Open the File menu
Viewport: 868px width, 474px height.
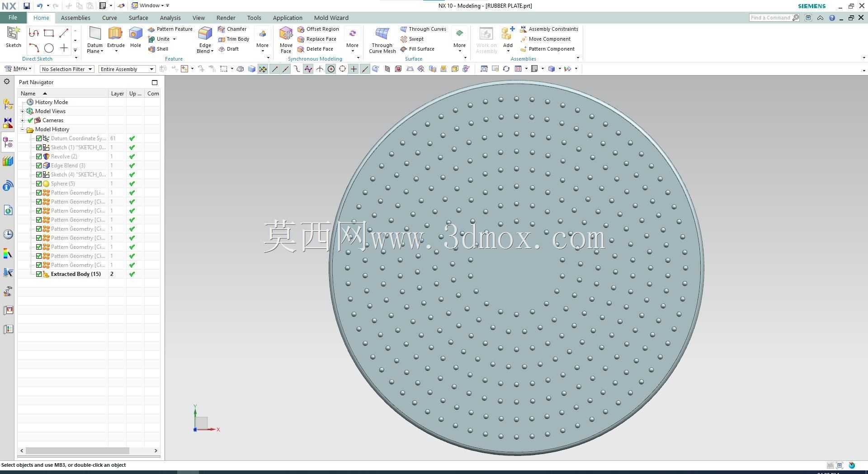pos(13,18)
